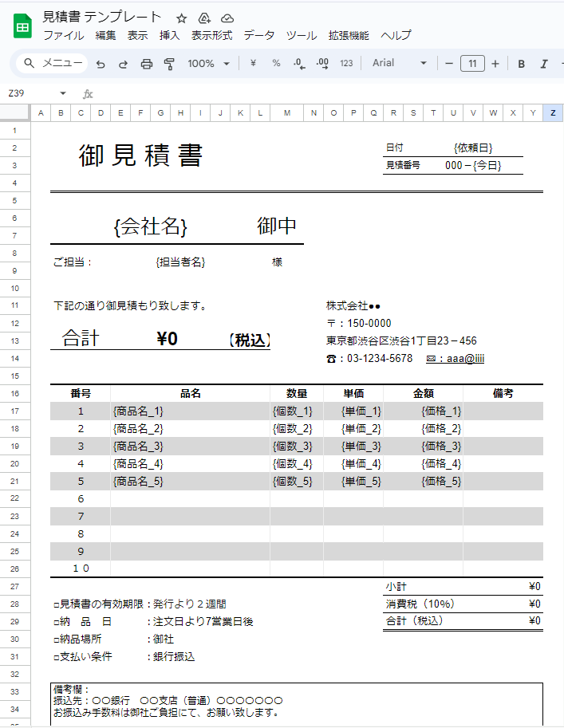Screen dimensions: 564x728
Task: Click the 合計（税込） cell below the table
Action: tap(414, 621)
